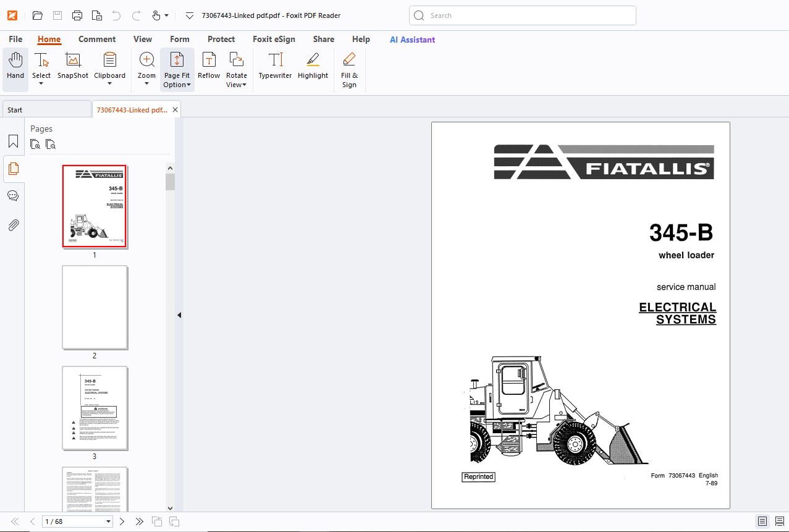Open the Customize Quick Access dropdown
The height and width of the screenshot is (532, 789).
pos(190,15)
